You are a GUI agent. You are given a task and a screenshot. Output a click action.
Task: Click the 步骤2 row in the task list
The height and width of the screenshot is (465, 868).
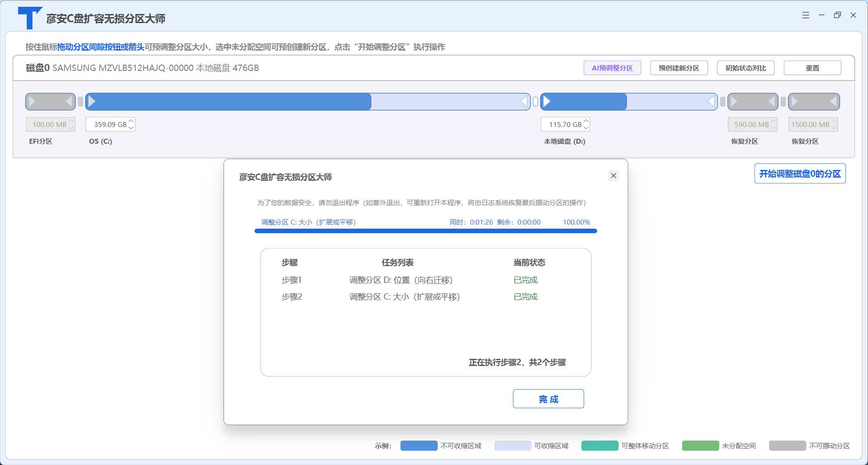409,297
